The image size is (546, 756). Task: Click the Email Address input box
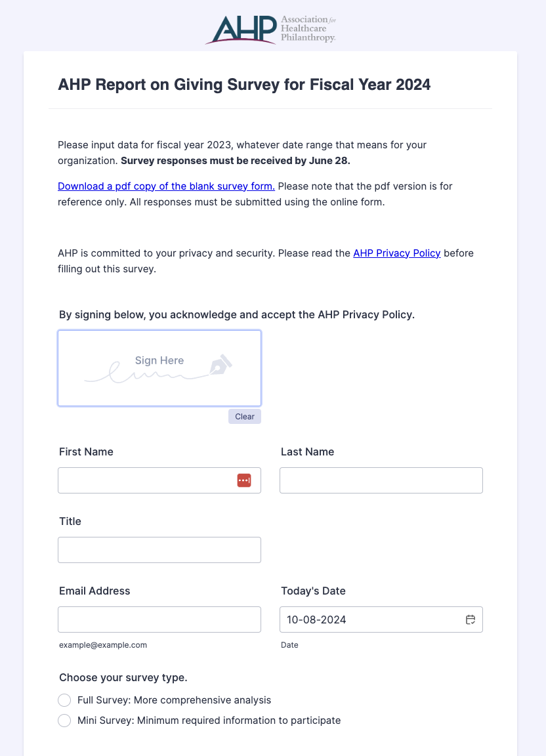(x=159, y=619)
